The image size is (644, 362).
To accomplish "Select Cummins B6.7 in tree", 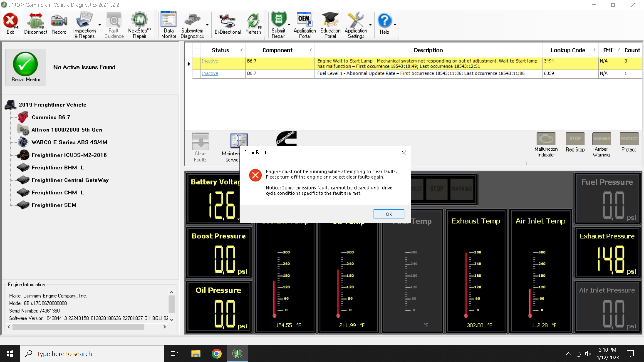I will 51,117.
